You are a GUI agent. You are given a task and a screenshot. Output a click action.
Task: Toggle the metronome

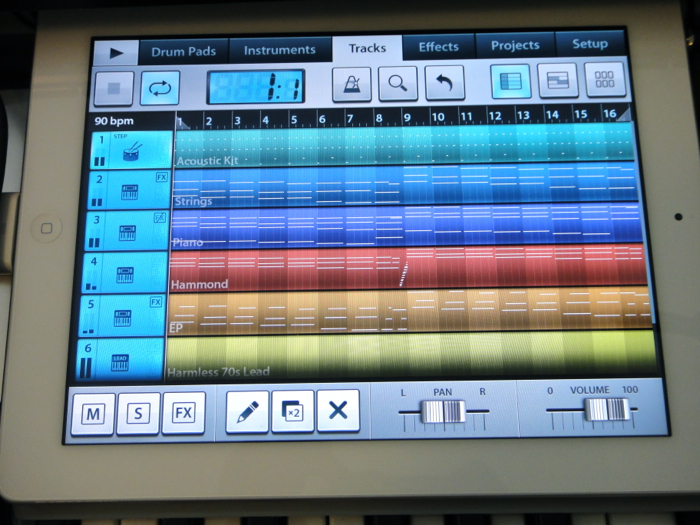352,84
